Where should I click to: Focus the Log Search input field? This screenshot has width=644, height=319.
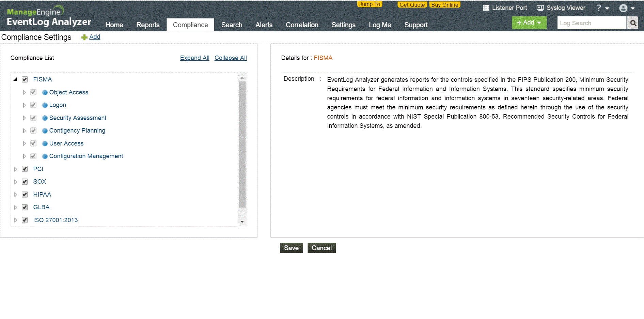pyautogui.click(x=592, y=23)
